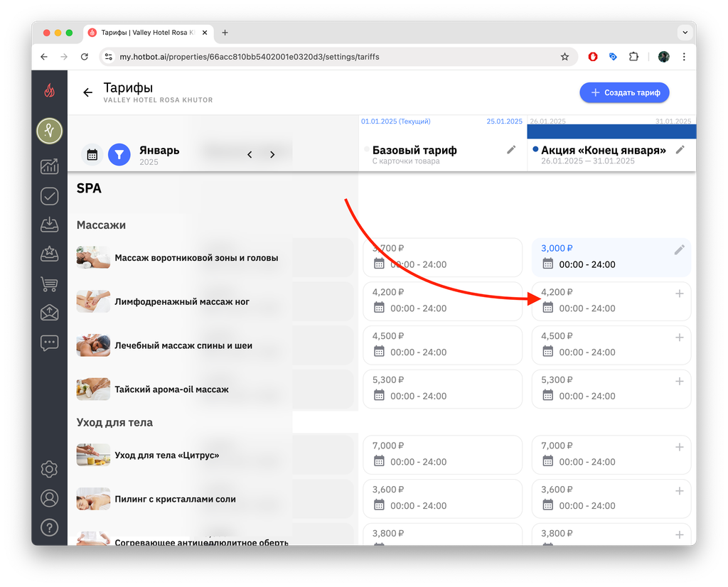The width and height of the screenshot is (728, 587).
Task: Click the SPA section heading
Action: [89, 188]
